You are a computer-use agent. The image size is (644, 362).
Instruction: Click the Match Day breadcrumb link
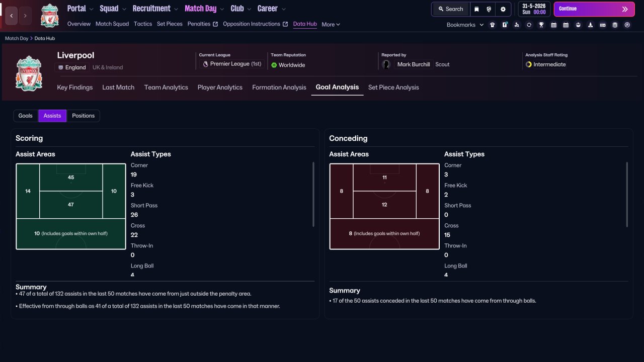(x=17, y=38)
